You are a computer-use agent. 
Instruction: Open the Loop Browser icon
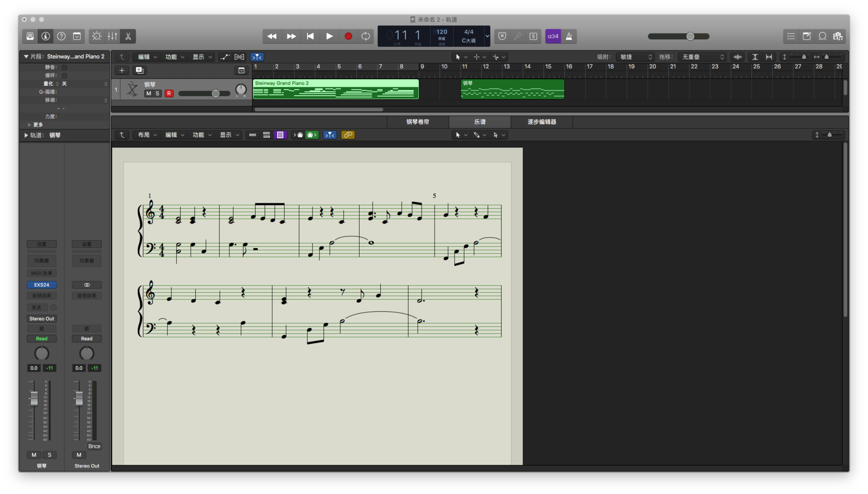pyautogui.click(x=822, y=36)
